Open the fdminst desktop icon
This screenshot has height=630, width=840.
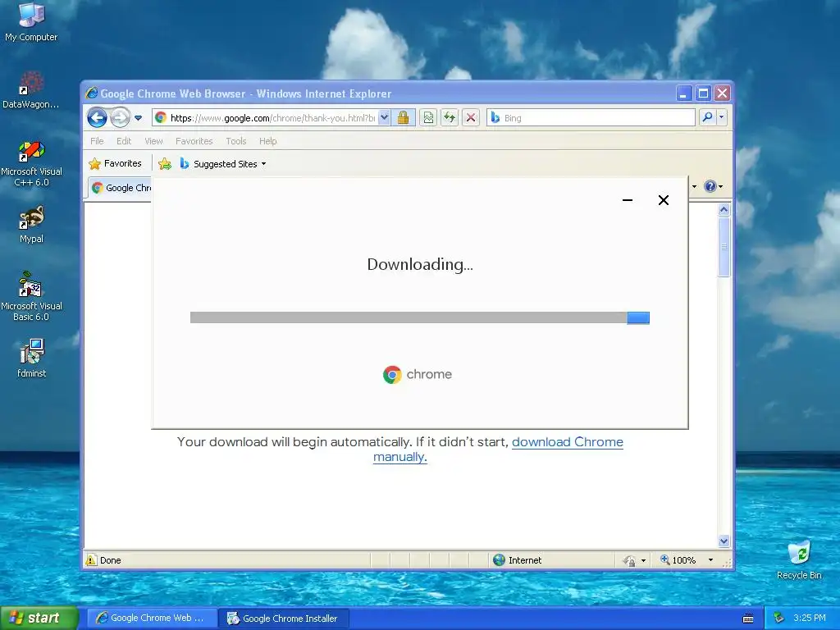click(x=31, y=358)
